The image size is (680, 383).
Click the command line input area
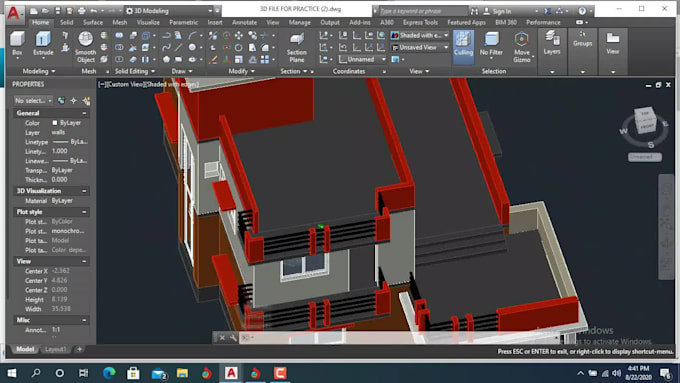pyautogui.click(x=399, y=337)
